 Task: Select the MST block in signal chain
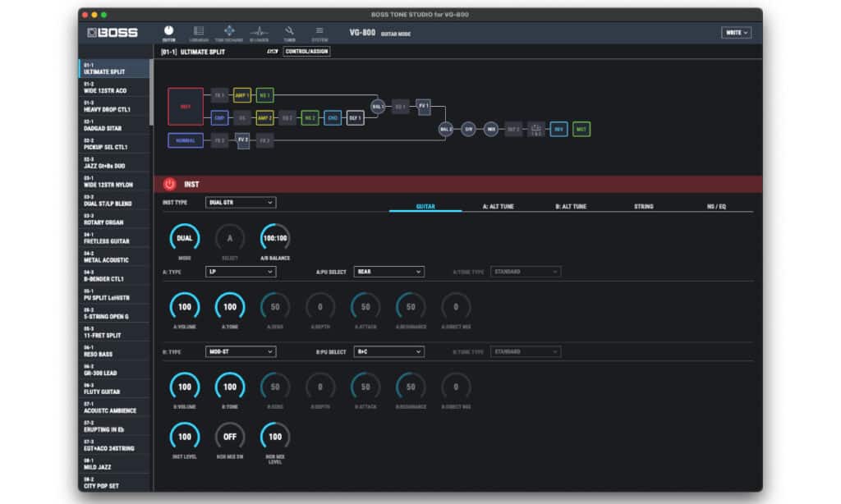(581, 129)
